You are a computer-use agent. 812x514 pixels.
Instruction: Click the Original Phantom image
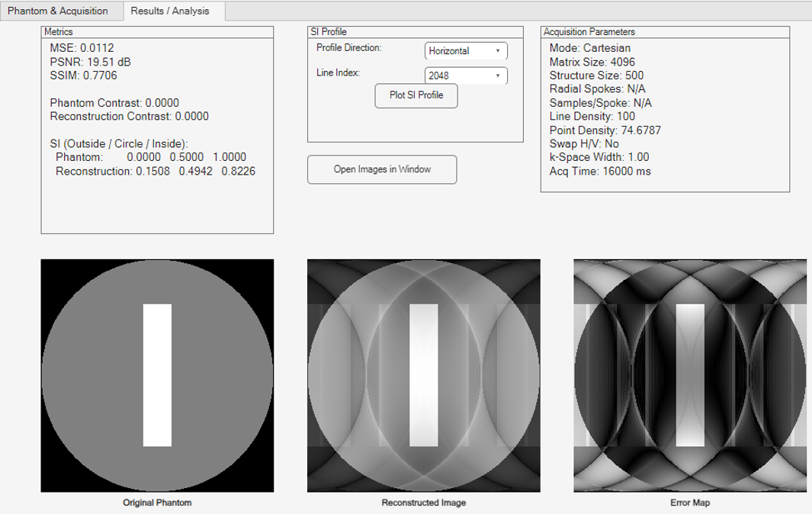click(x=157, y=375)
